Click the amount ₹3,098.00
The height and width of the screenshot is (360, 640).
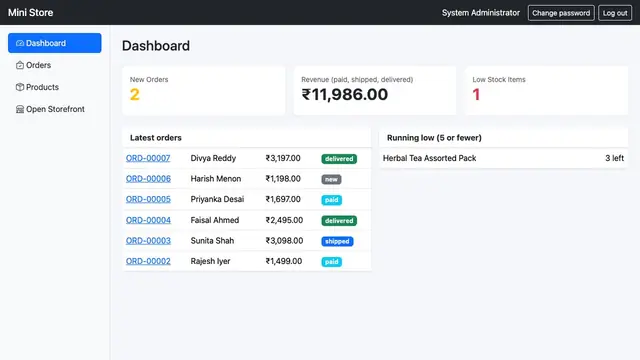click(284, 241)
